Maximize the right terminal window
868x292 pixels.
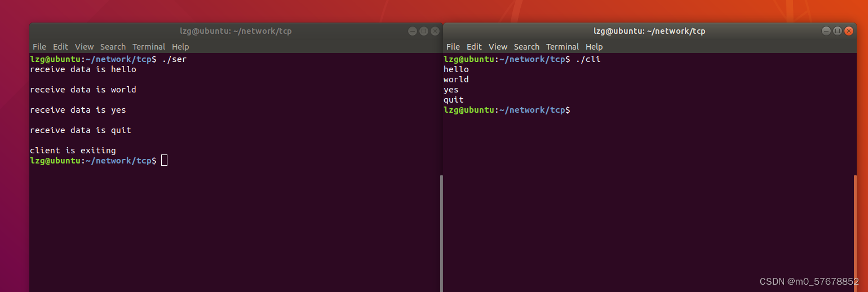[838, 31]
